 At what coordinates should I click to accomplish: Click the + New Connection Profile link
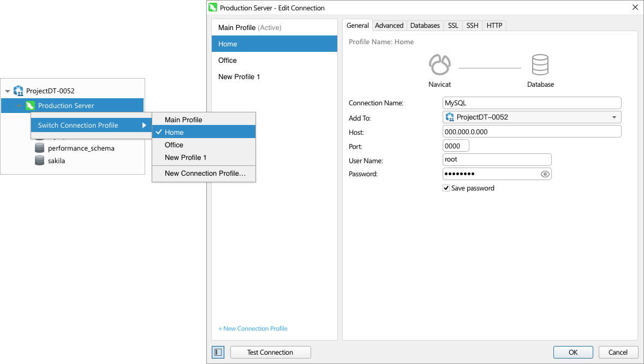[253, 329]
